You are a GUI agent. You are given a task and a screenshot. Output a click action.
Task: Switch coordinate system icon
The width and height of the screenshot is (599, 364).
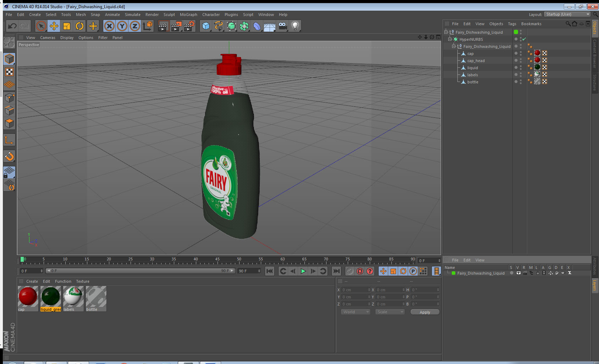(x=148, y=26)
